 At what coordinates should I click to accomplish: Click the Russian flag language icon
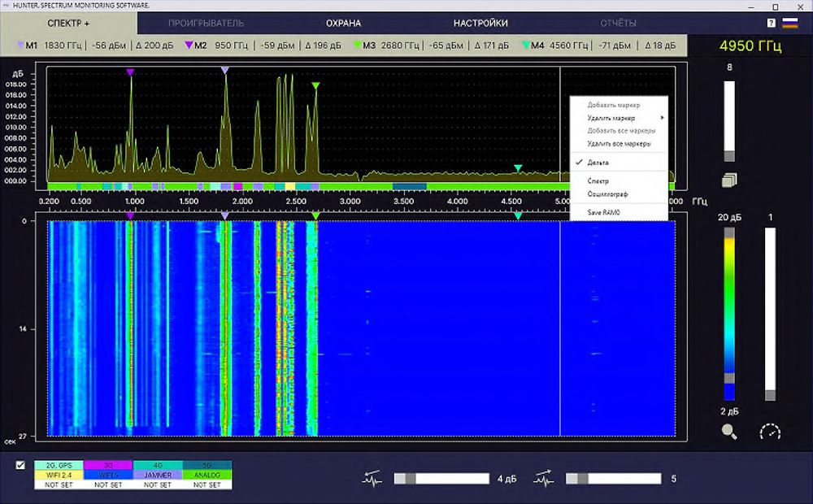pyautogui.click(x=789, y=23)
